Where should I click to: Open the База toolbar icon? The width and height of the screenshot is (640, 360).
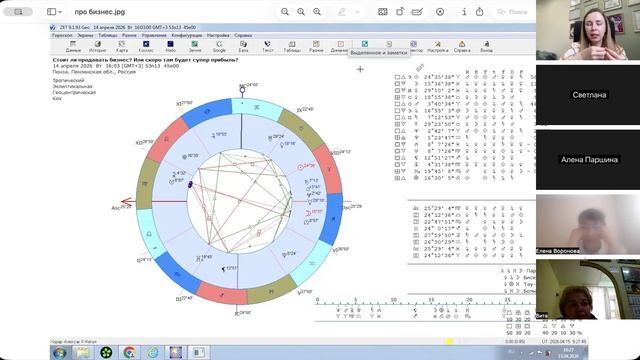click(243, 46)
